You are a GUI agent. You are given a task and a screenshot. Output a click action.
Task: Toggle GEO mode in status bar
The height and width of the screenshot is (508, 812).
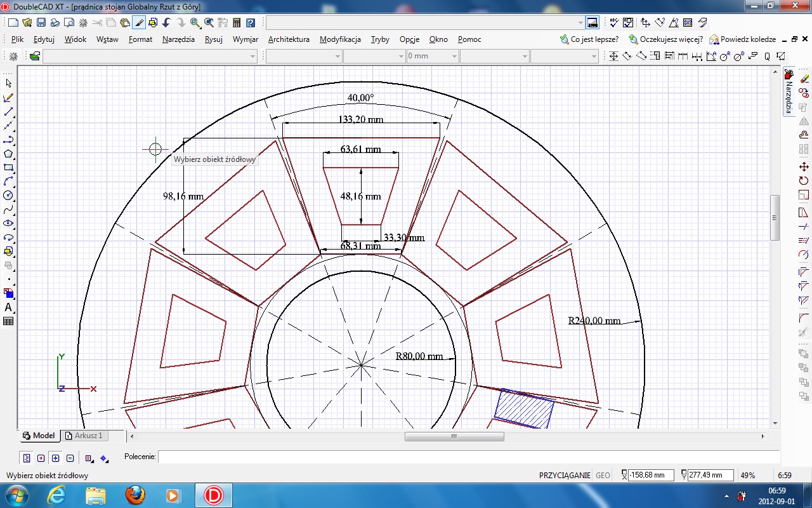(x=603, y=476)
